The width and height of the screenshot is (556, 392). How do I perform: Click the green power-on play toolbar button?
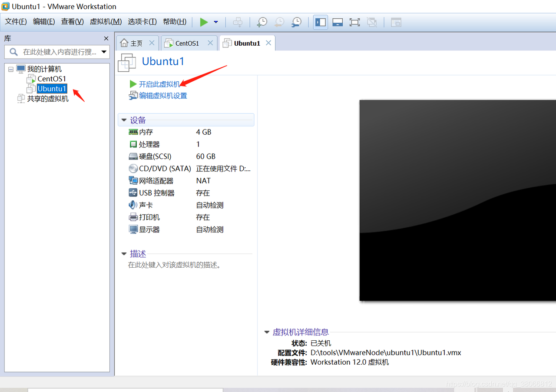tap(204, 22)
